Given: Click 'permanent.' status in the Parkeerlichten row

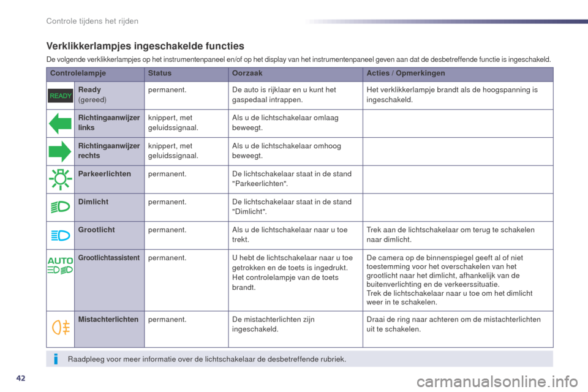Looking at the screenshot, I should [x=167, y=174].
